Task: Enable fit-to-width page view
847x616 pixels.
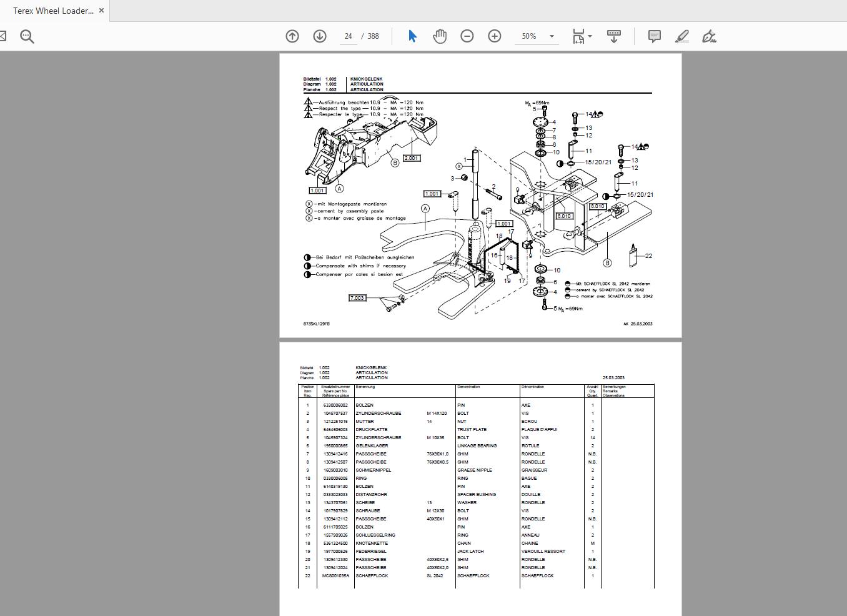Action: click(578, 36)
